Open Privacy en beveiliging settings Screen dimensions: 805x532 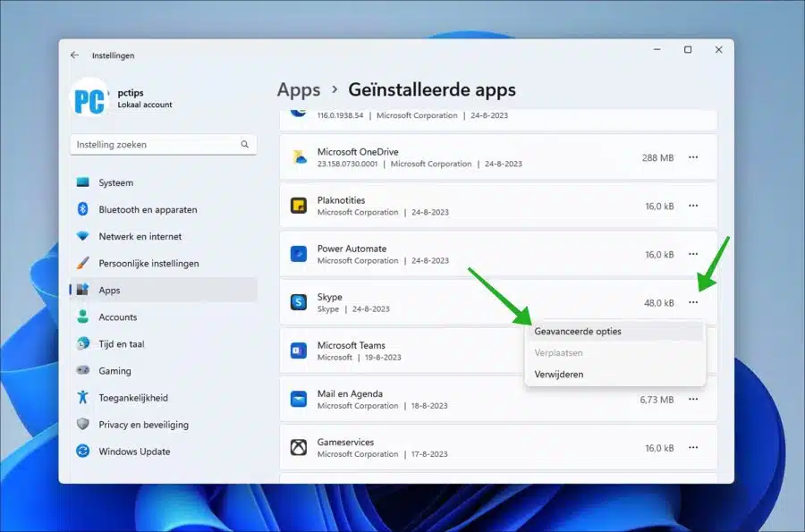click(x=164, y=425)
